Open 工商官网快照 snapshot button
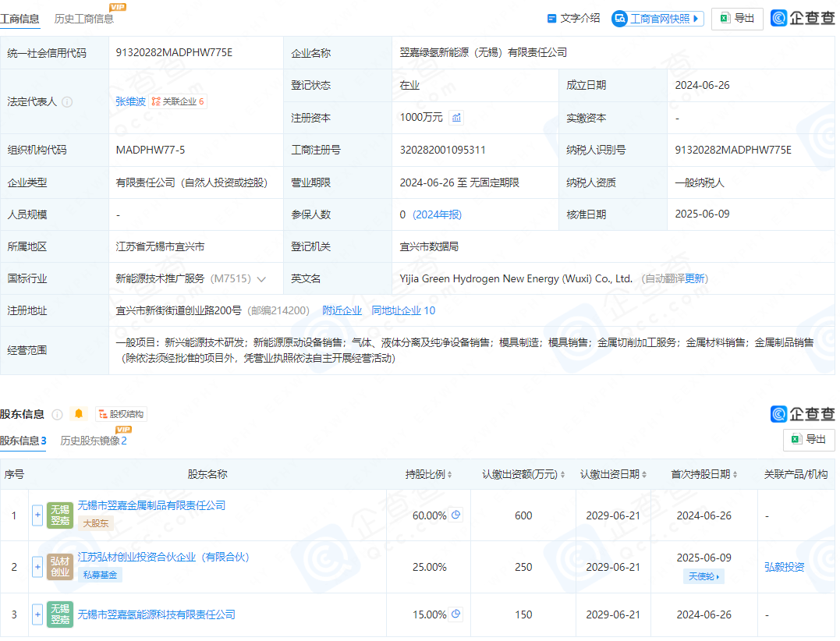Image resolution: width=840 pixels, height=641 pixels. pos(657,19)
